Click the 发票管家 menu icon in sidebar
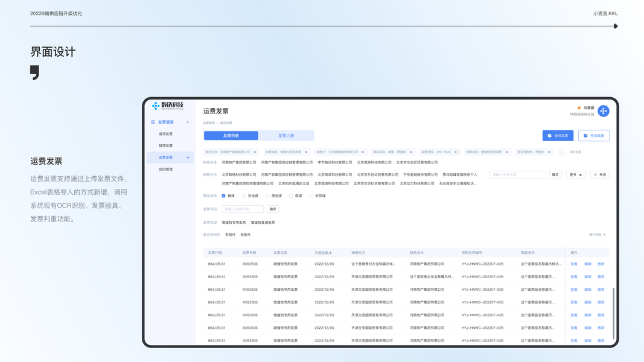The image size is (644, 362). pos(153,122)
